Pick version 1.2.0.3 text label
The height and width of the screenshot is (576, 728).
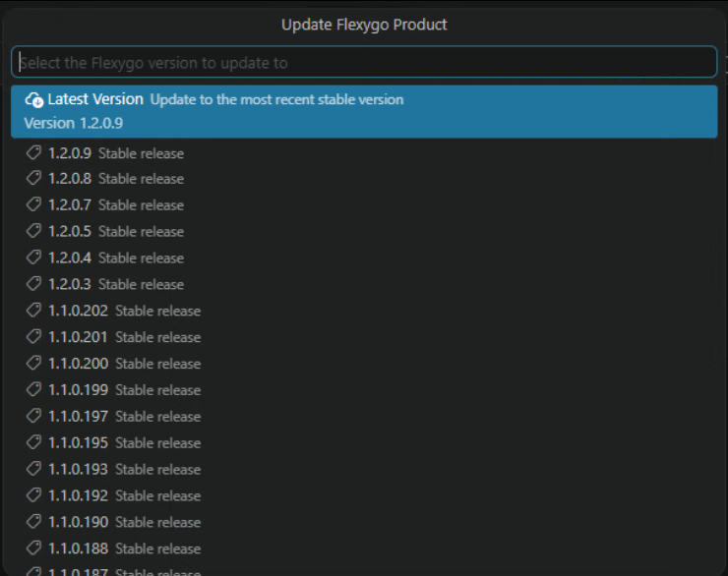pos(70,284)
